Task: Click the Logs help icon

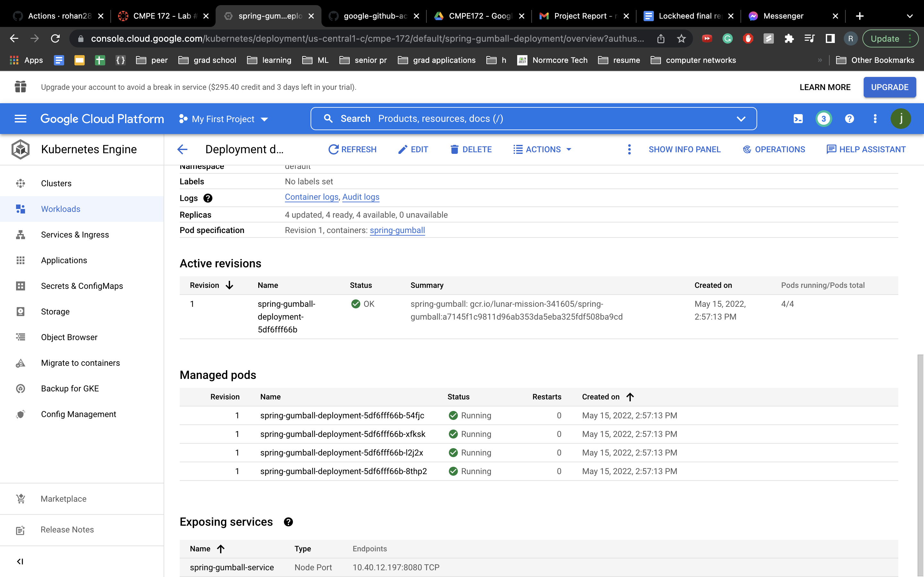Action: pos(208,198)
